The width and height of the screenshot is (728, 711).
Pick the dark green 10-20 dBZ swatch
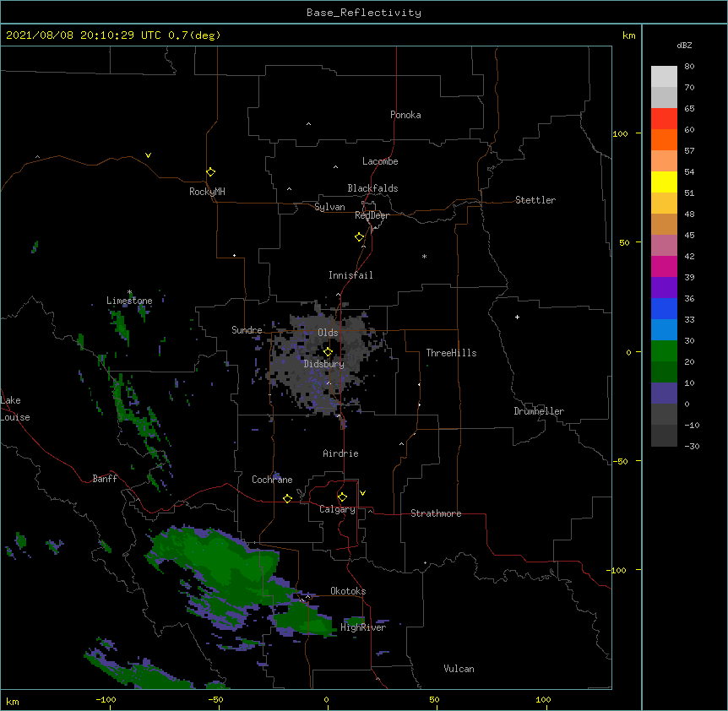point(664,372)
